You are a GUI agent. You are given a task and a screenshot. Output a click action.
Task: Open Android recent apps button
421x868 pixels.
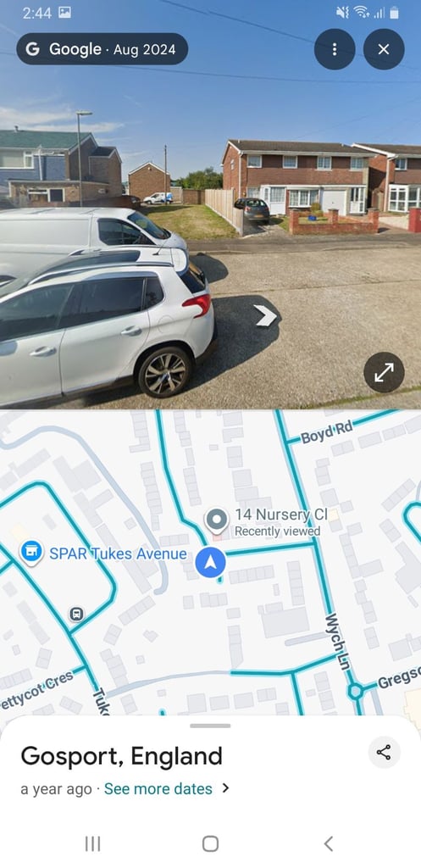tap(92, 843)
